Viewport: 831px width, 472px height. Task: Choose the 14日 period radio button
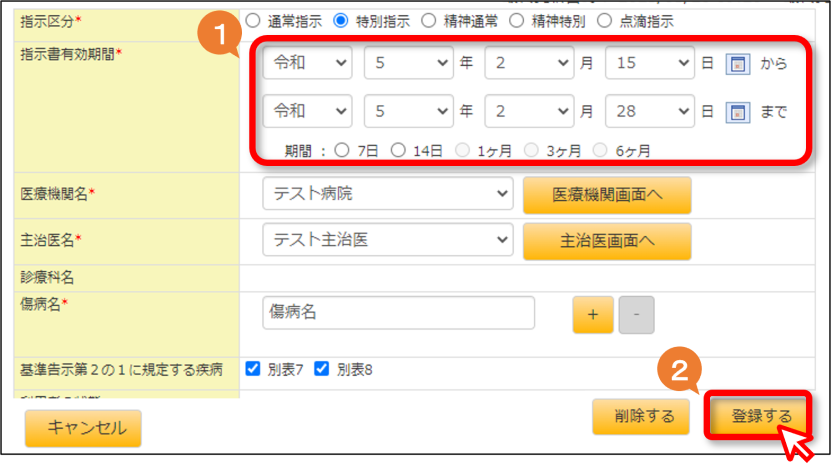tap(398, 150)
